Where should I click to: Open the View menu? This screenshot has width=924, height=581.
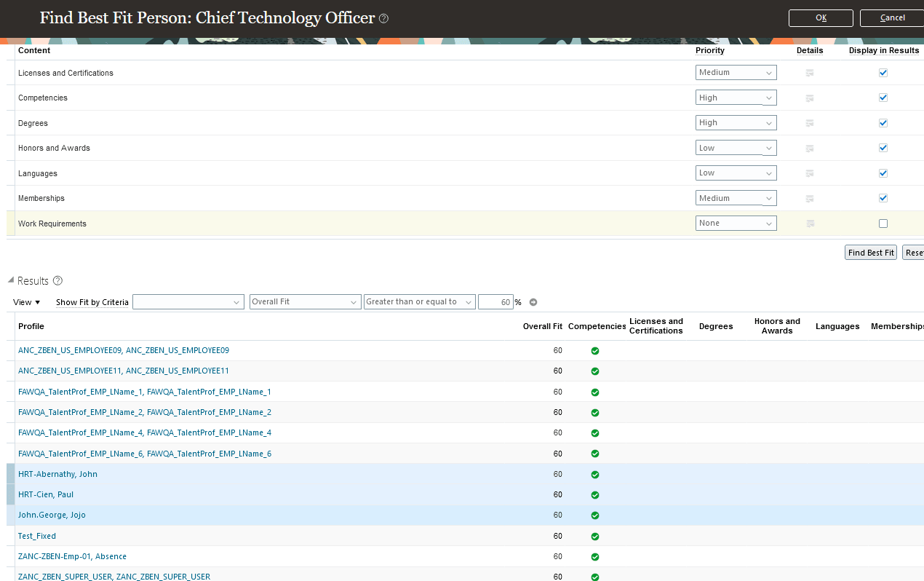click(27, 302)
